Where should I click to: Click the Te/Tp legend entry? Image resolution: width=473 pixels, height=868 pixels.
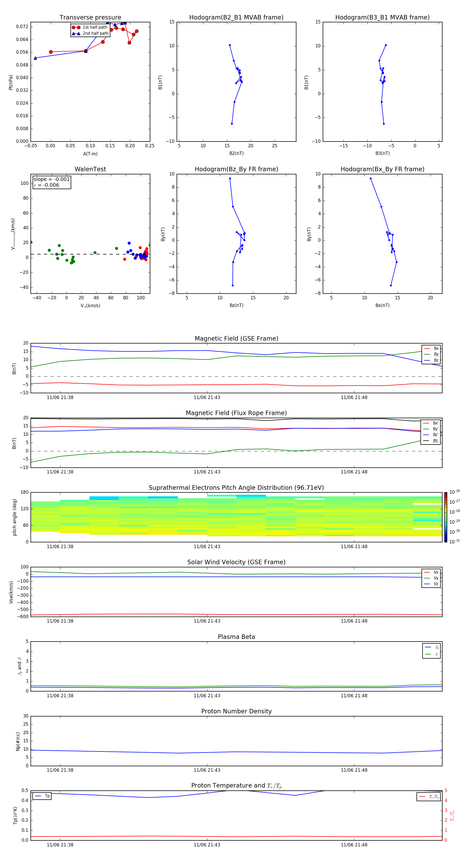click(429, 796)
